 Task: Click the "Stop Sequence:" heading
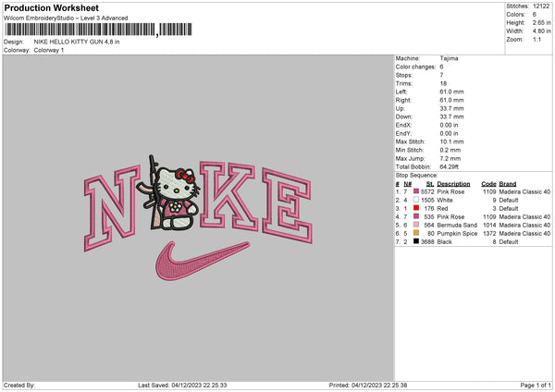pos(416,176)
